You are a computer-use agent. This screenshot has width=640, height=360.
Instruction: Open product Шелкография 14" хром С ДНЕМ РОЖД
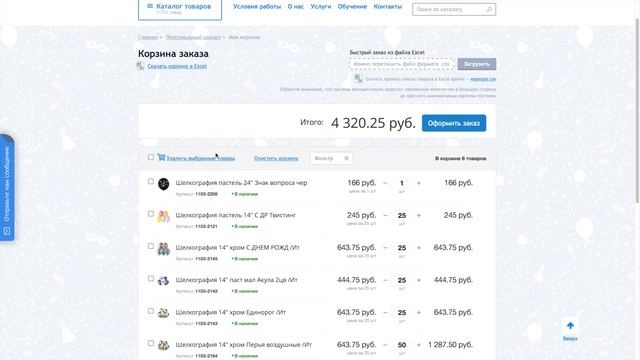click(238, 247)
